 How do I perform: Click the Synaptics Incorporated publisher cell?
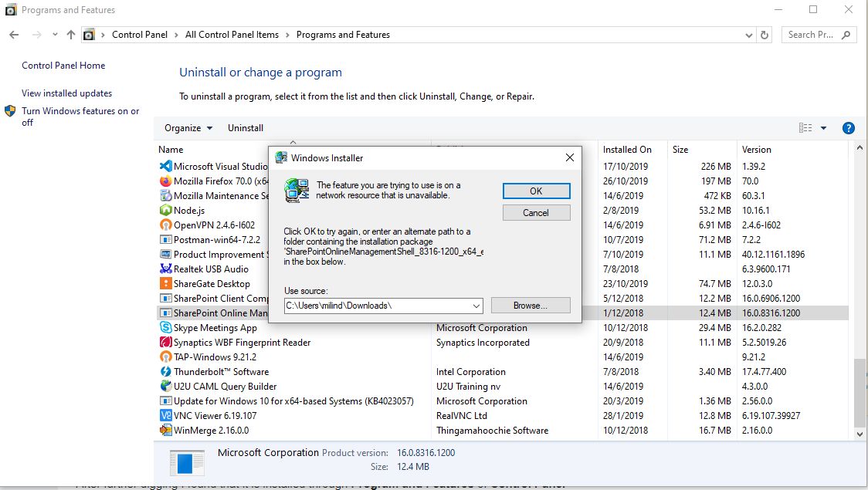point(483,343)
